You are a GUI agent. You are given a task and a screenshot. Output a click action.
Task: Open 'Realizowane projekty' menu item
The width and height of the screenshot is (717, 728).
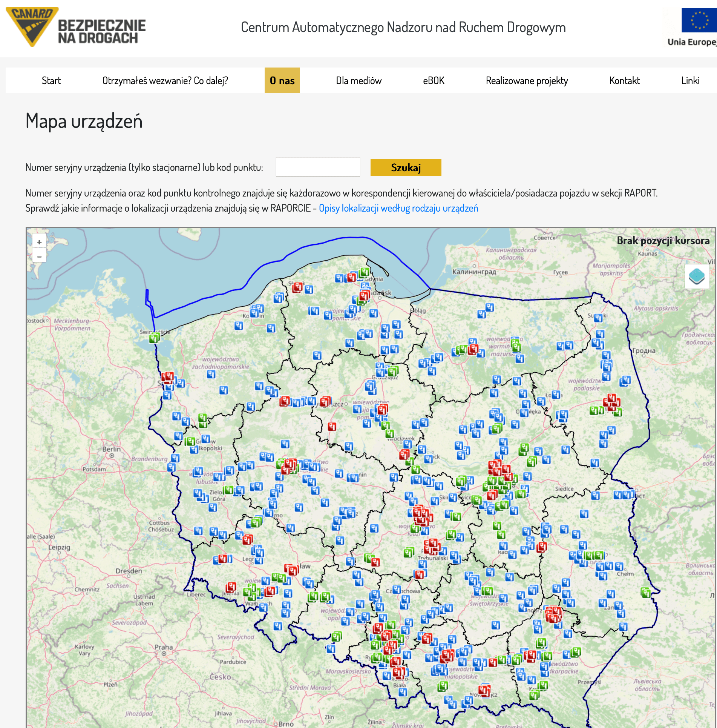click(527, 80)
